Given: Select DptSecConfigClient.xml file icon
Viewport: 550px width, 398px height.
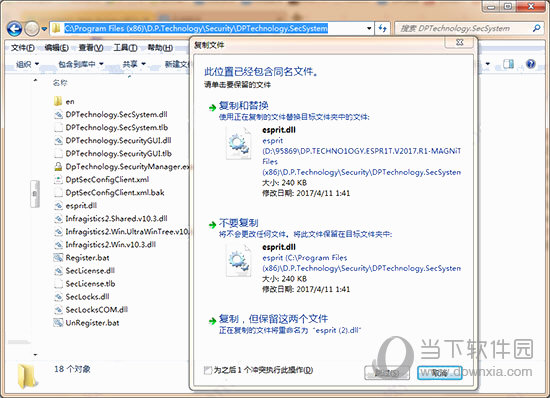Looking at the screenshot, I should [x=58, y=180].
